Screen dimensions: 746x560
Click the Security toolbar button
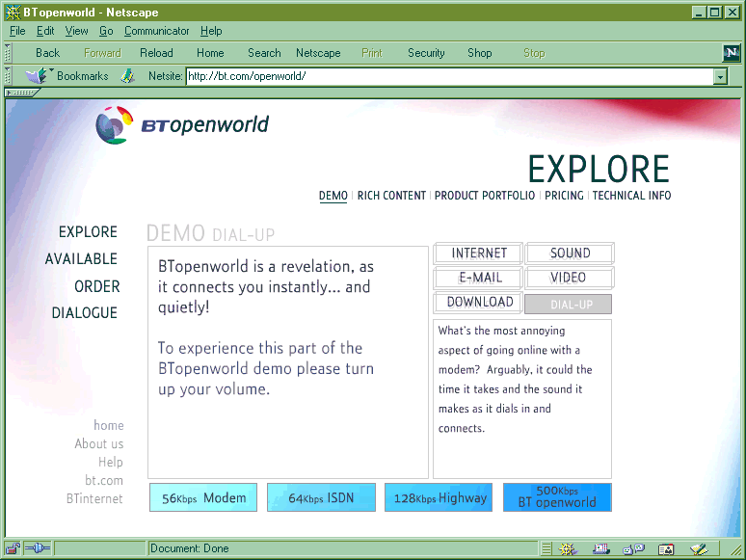426,53
